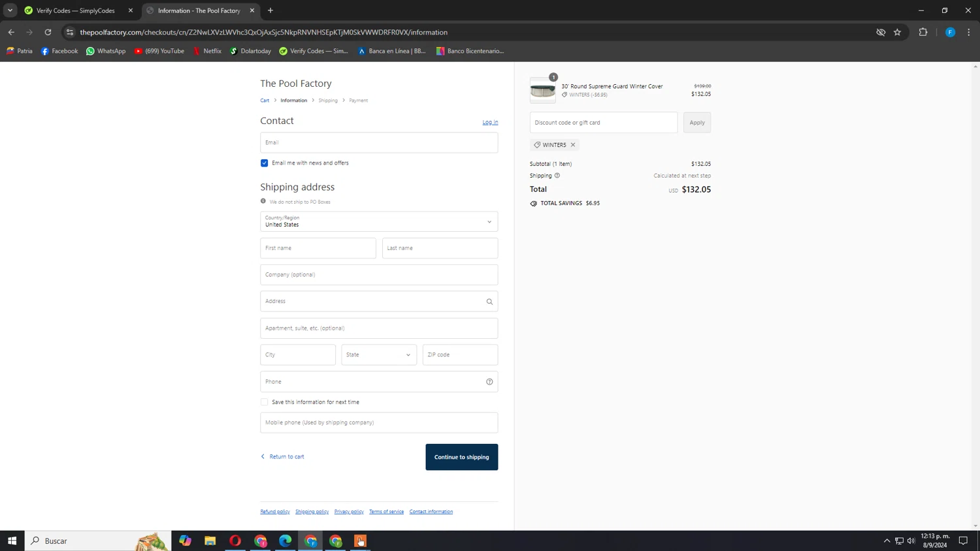Open the Terms of service link

pyautogui.click(x=386, y=512)
